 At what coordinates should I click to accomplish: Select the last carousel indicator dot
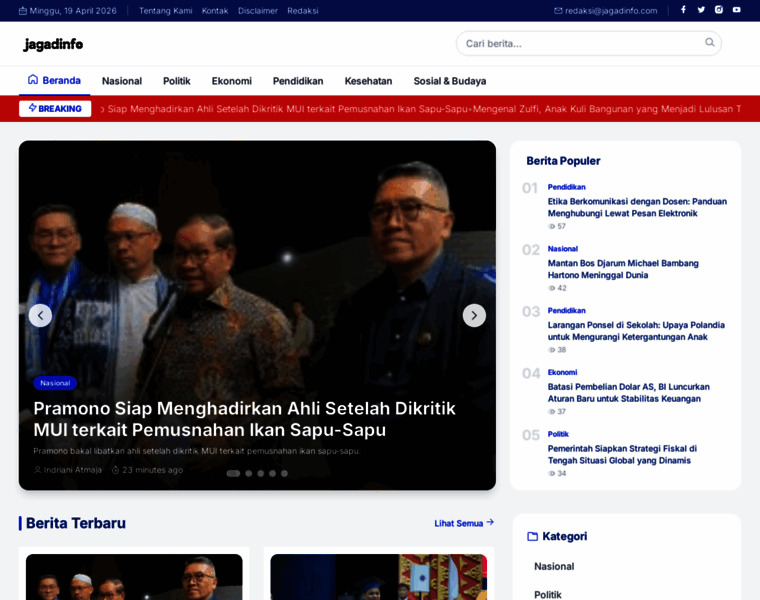(285, 474)
